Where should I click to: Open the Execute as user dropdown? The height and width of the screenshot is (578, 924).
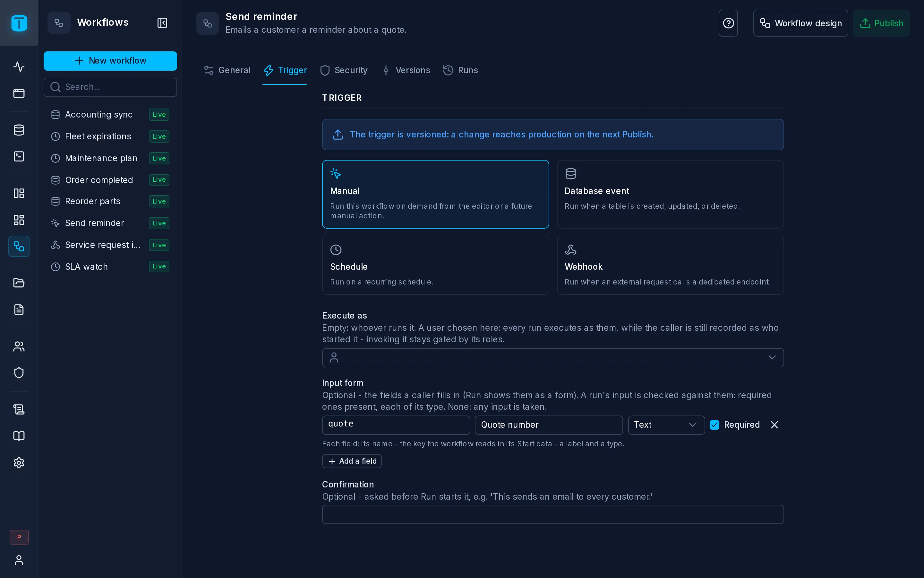pyautogui.click(x=552, y=357)
